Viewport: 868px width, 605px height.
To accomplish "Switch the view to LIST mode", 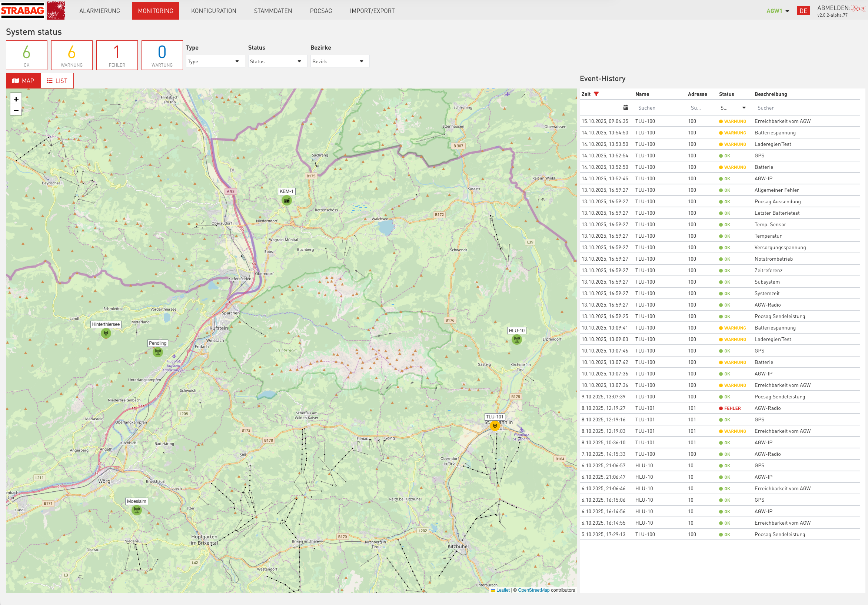I will [57, 80].
